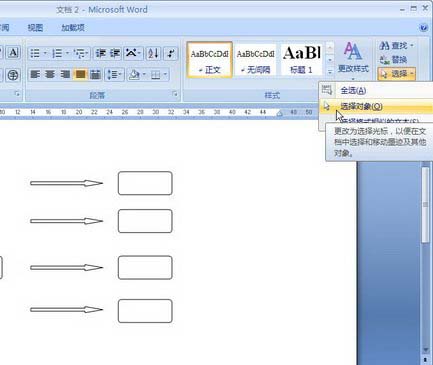Screen dimensions: 433x365
Task: Click the 查找 (Find) button
Action: pos(397,46)
